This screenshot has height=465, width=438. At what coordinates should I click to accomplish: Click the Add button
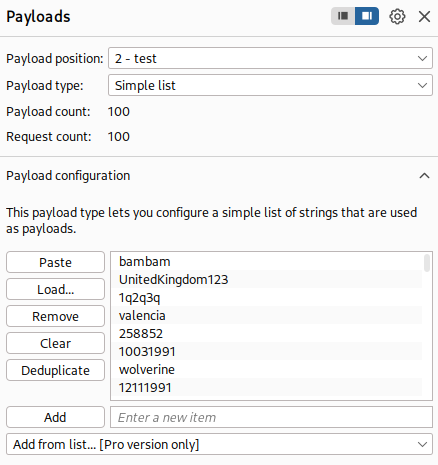[x=55, y=417]
